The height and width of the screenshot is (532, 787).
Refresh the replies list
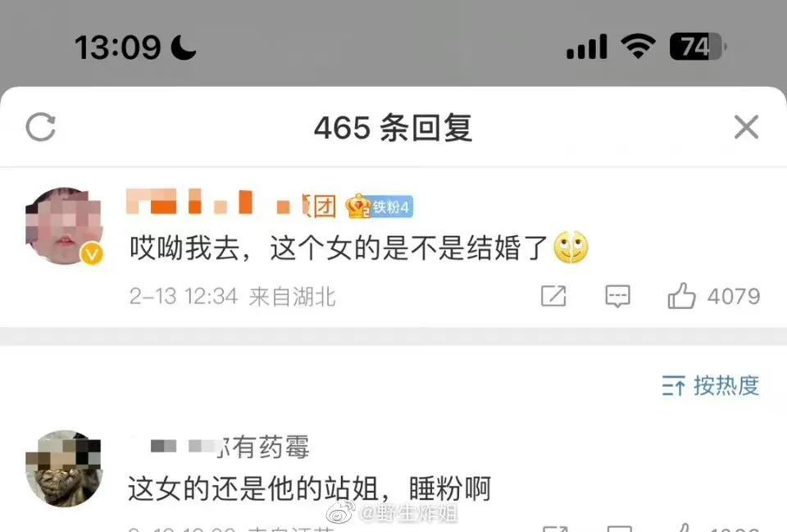[x=41, y=127]
